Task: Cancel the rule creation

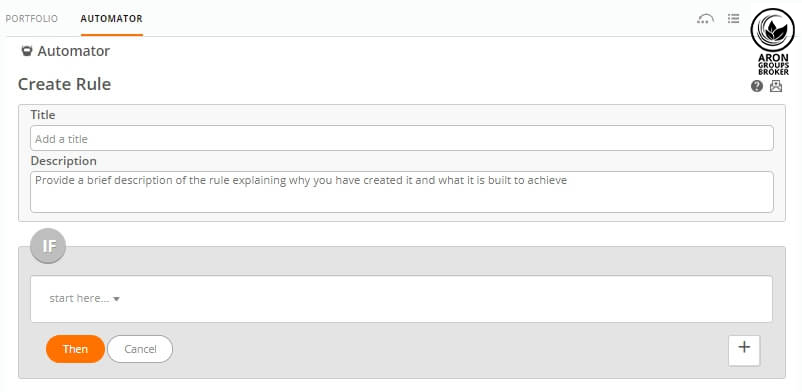Action: pyautogui.click(x=140, y=349)
